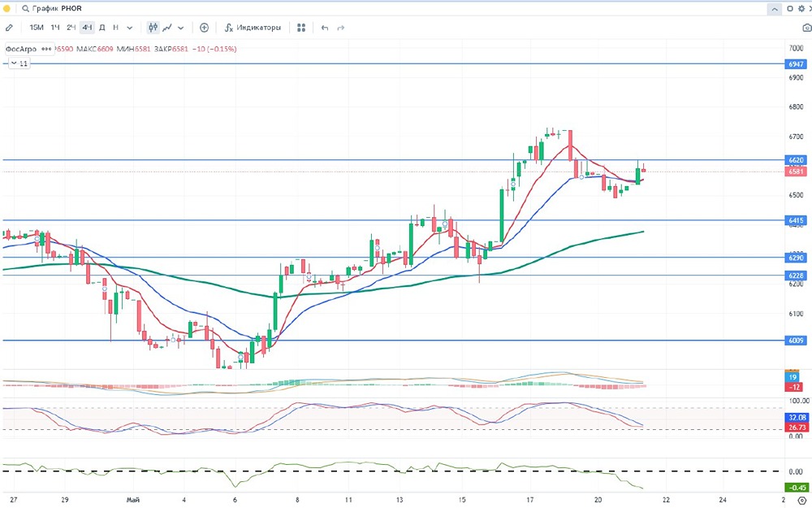Click the 6947 price level label
The width and height of the screenshot is (812, 508).
tap(796, 64)
